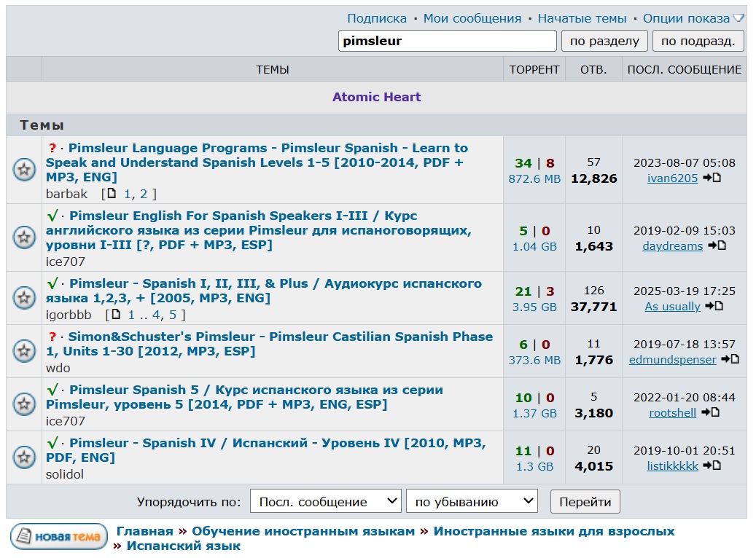Viewport: 756px width, 558px height.
Task: Go to Главная in breadcrumb
Action: tap(144, 531)
